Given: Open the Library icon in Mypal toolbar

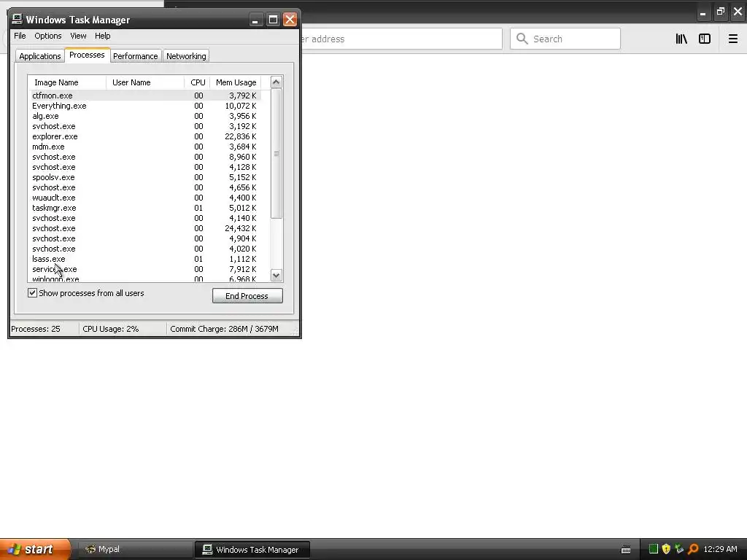Looking at the screenshot, I should pos(681,39).
